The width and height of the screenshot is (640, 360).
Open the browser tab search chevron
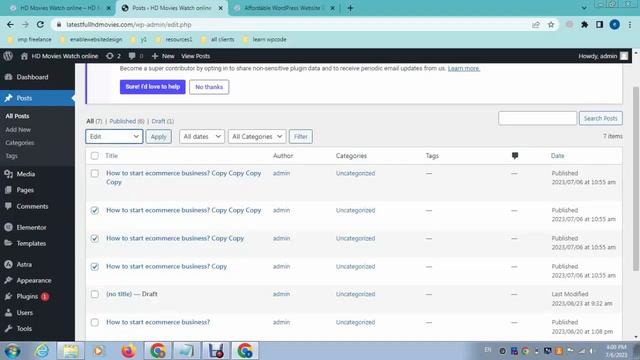(x=584, y=8)
